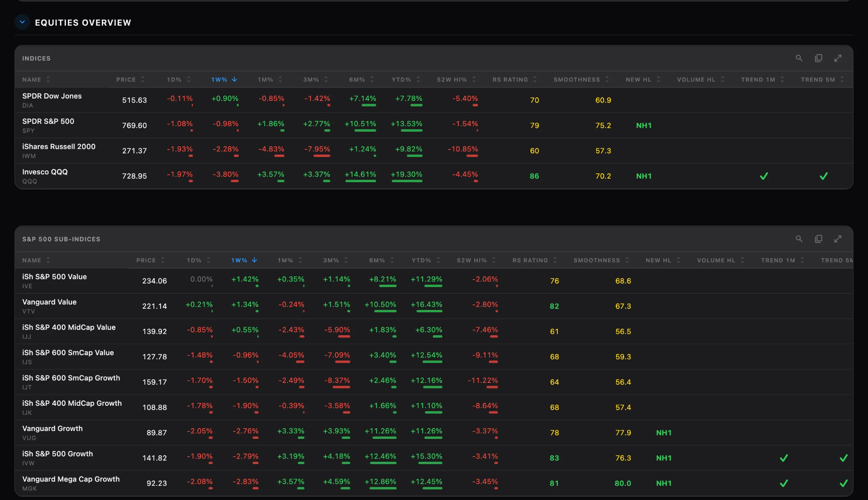Sort Indices table by Price column
This screenshot has height=500, width=868.
pos(131,79)
